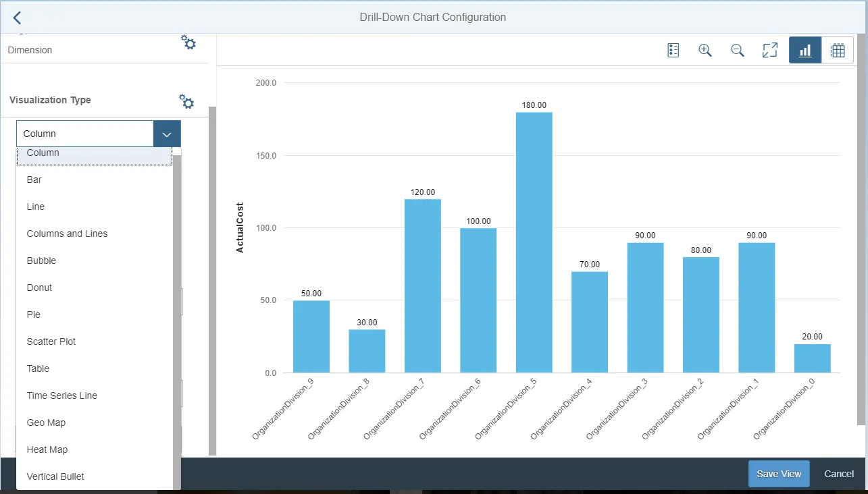The image size is (868, 494).
Task: Choose Donut from the open dropdown
Action: click(x=39, y=287)
